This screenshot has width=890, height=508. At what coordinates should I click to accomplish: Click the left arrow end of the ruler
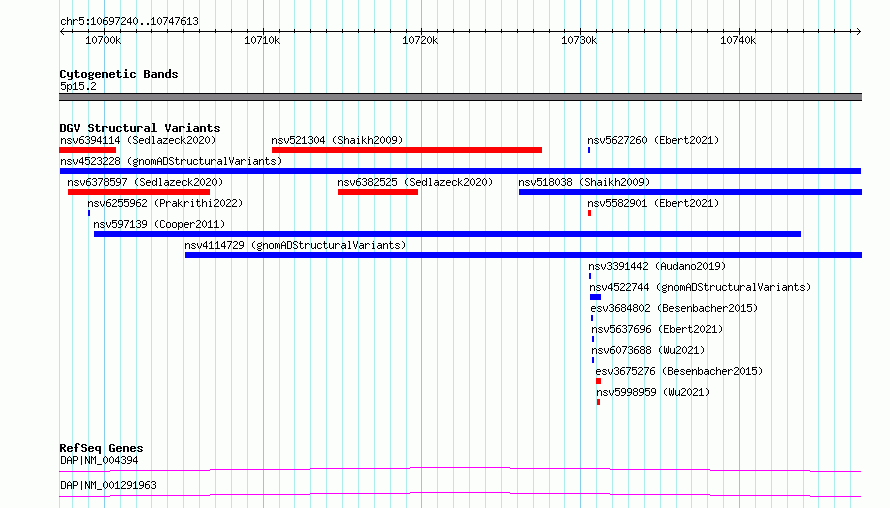(x=62, y=32)
